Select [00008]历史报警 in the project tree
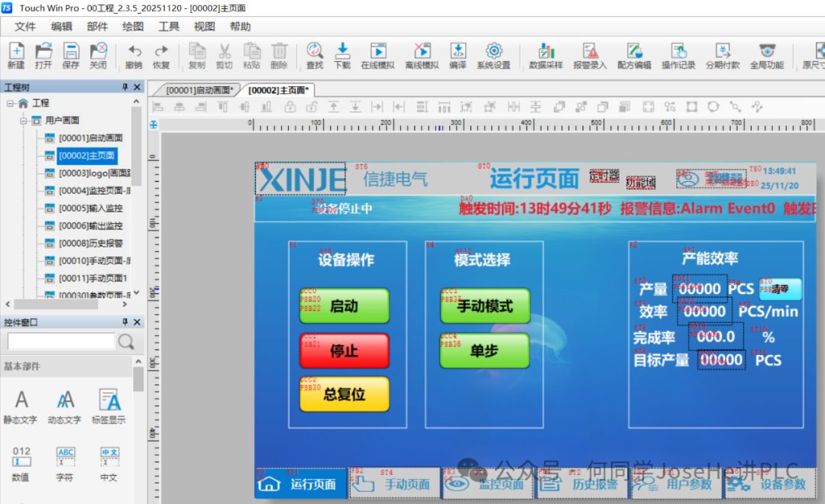This screenshot has height=504, width=825. [x=90, y=243]
